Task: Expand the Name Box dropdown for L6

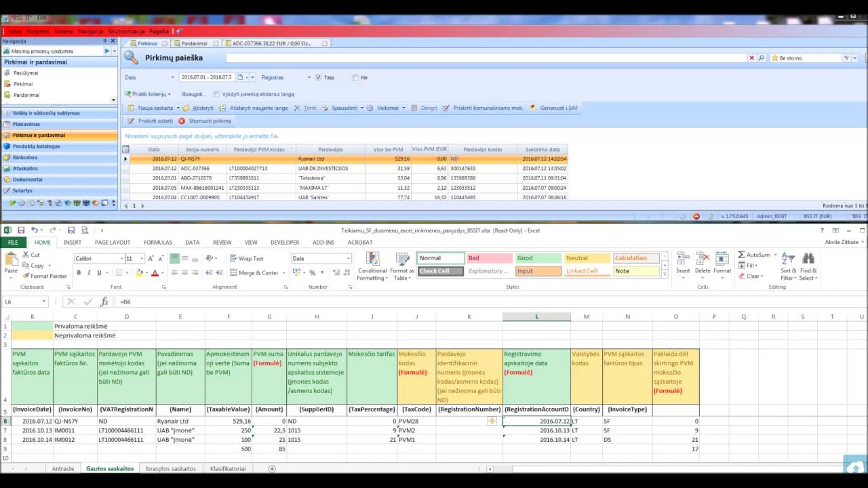Action: coord(43,302)
